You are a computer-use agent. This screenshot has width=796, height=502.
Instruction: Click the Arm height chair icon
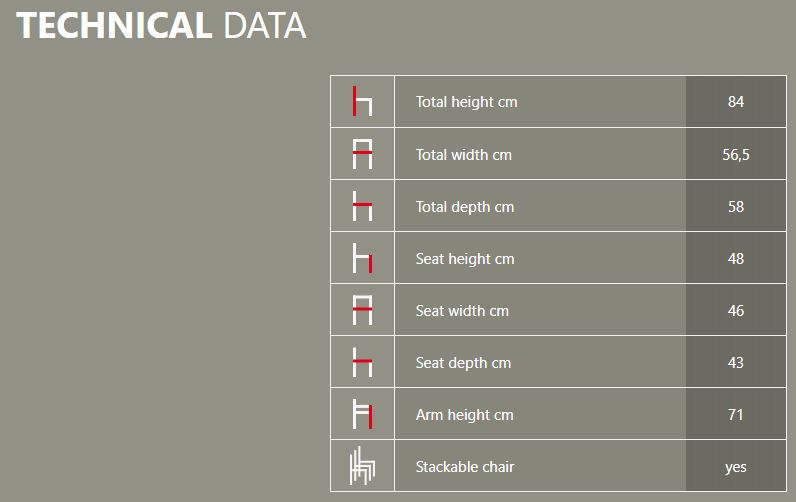(x=362, y=415)
